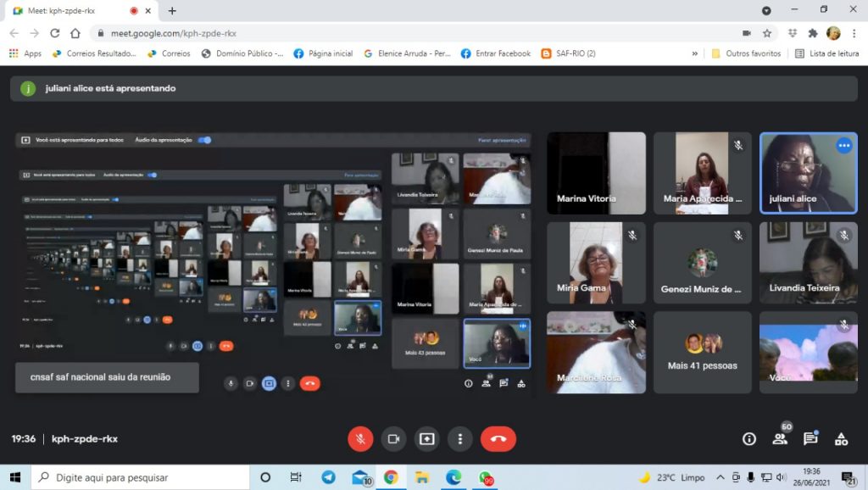Show the participants list with 50 badge
The height and width of the screenshot is (490, 868).
780,438
